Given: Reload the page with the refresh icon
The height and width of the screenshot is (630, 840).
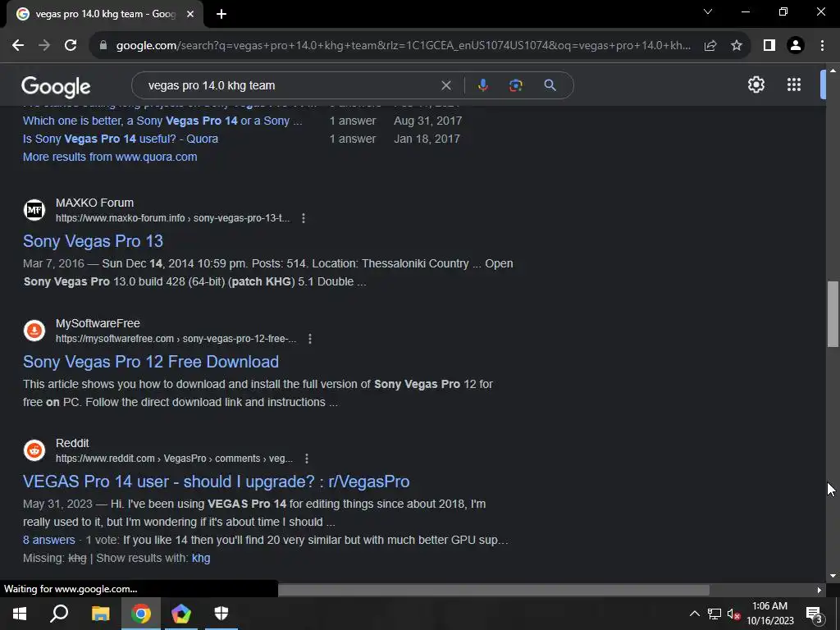Looking at the screenshot, I should [71, 46].
